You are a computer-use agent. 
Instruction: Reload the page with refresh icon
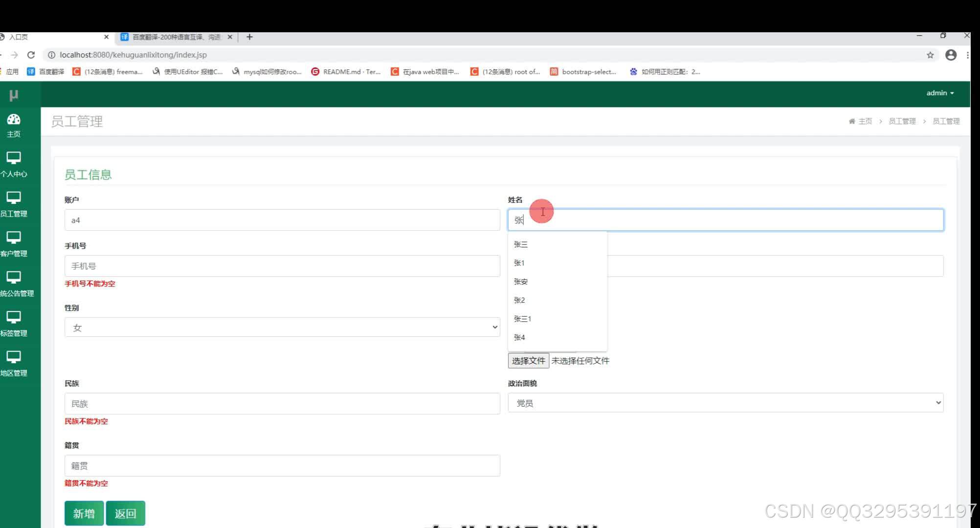(x=31, y=55)
